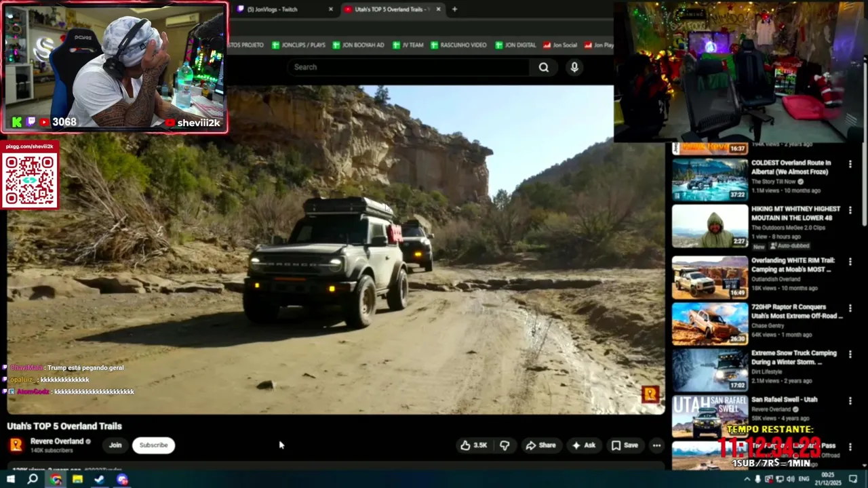
Task: Close the Utah's TOP 5 Overland Trails tab
Action: pyautogui.click(x=438, y=9)
